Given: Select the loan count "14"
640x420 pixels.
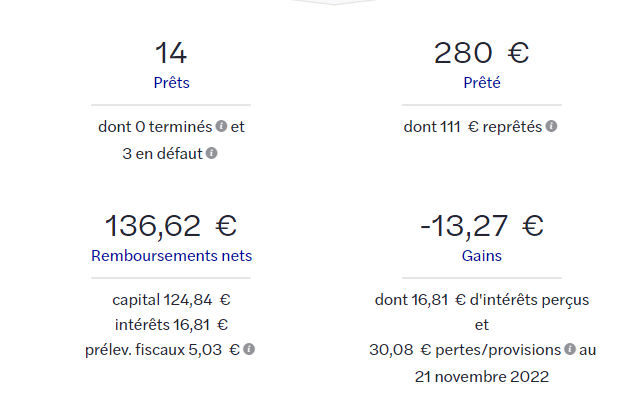Looking at the screenshot, I should click(x=171, y=53).
